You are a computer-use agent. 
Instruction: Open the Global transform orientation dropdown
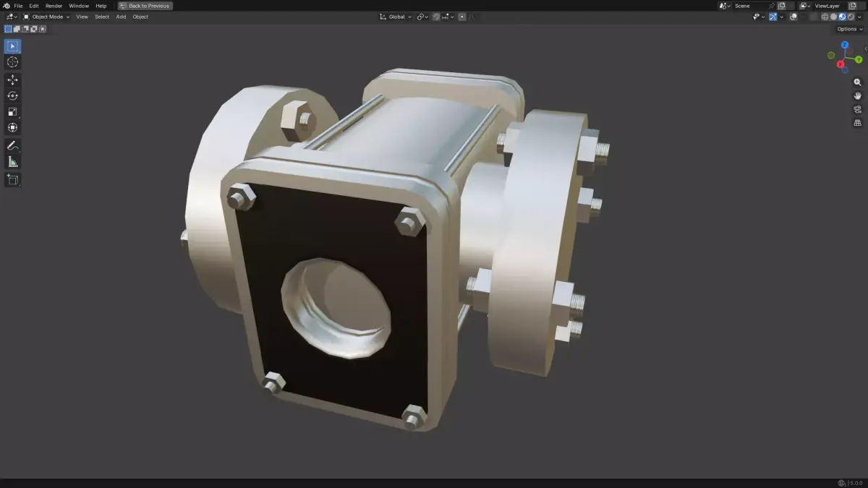tap(396, 17)
